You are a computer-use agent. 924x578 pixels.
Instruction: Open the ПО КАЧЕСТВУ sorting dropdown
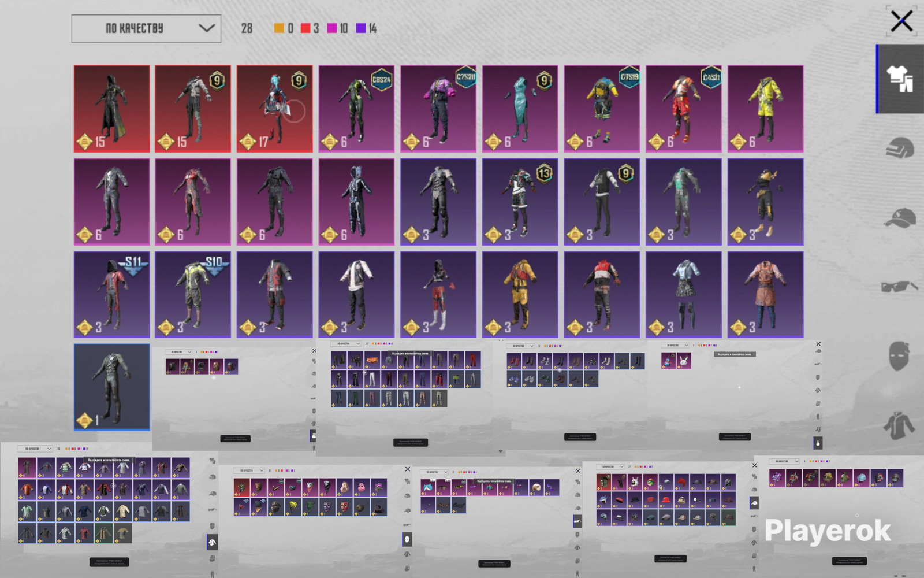(146, 28)
